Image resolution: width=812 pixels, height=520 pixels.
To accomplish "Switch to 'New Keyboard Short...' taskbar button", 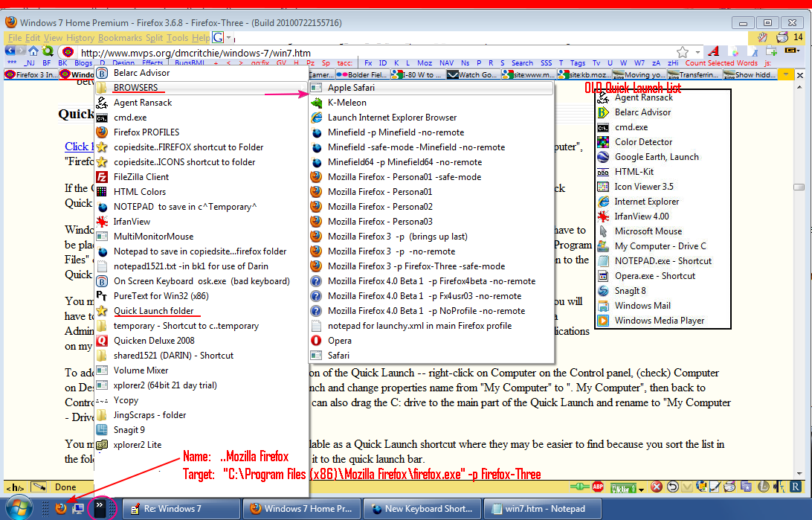I will 422,509.
